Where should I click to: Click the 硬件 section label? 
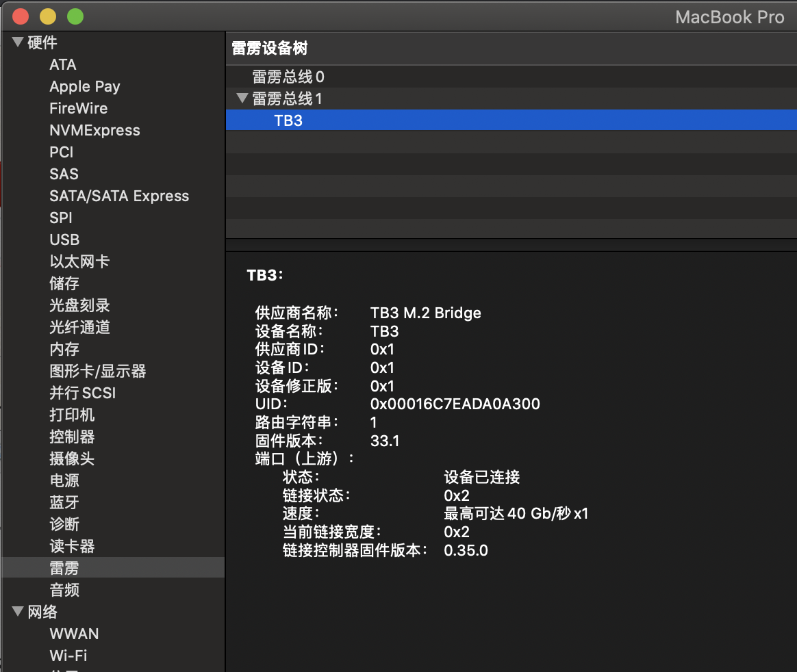click(42, 42)
